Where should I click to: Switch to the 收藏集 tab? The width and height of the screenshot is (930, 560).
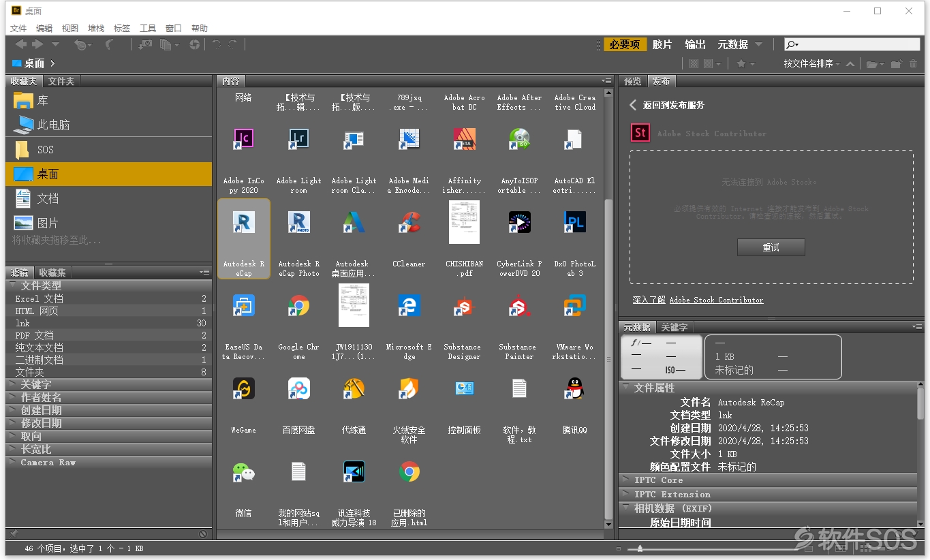point(52,273)
